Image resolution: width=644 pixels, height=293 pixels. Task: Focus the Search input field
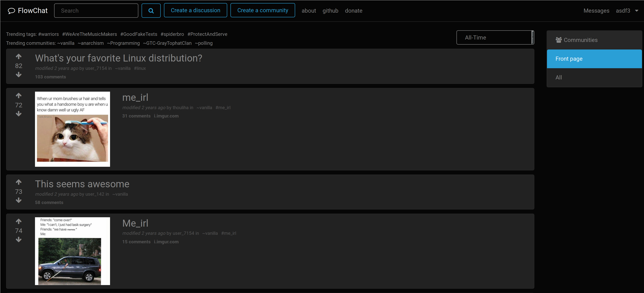[x=96, y=11]
